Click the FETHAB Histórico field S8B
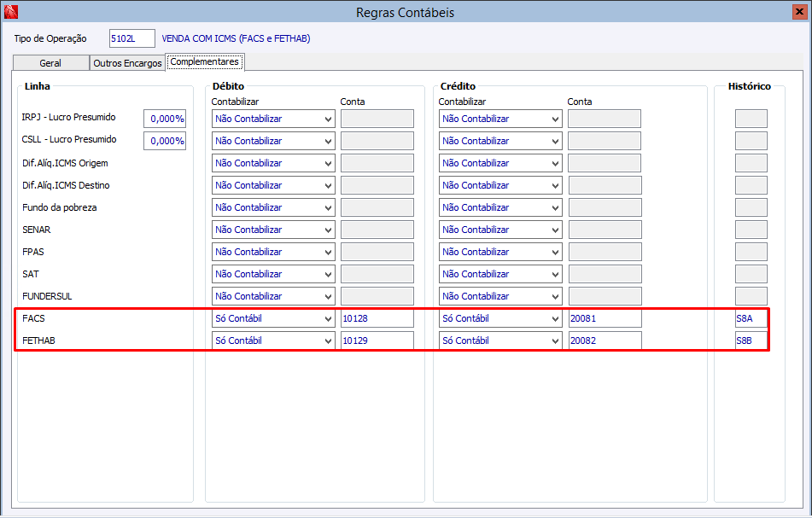Viewport: 812px width, 518px height. click(x=751, y=340)
